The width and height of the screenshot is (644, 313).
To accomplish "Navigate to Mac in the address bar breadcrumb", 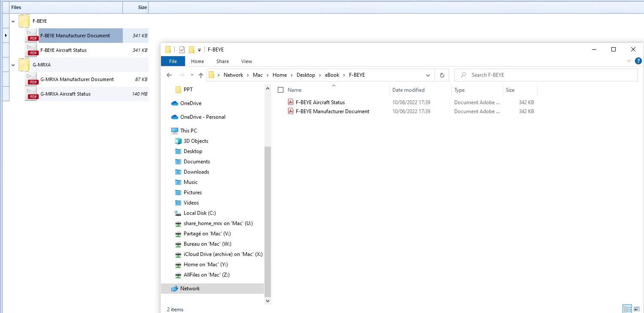I will [x=258, y=75].
